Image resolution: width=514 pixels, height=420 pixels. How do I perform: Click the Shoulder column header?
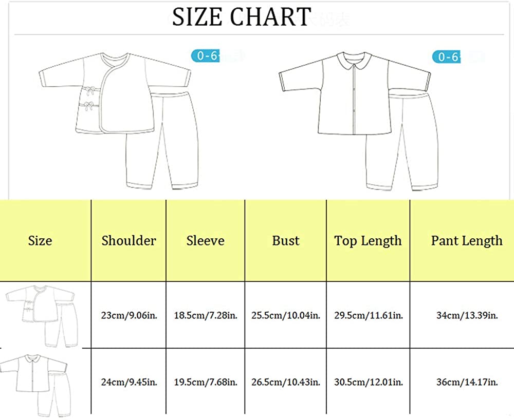(x=128, y=241)
